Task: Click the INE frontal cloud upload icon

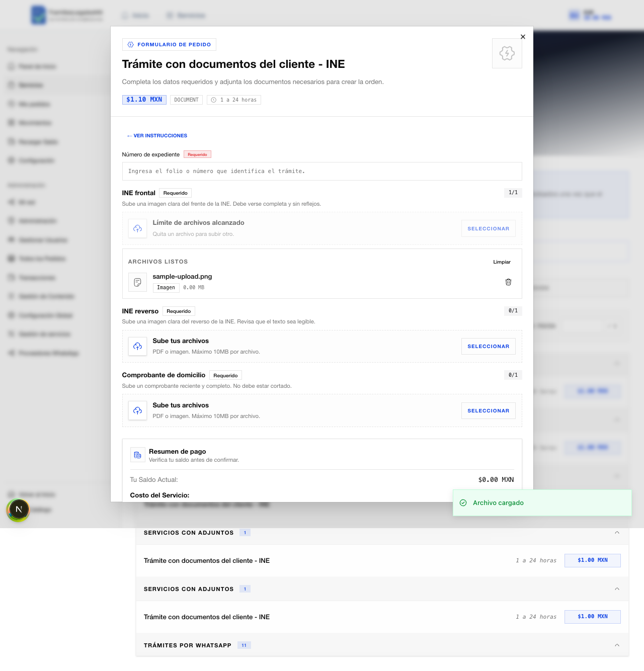Action: click(x=137, y=228)
